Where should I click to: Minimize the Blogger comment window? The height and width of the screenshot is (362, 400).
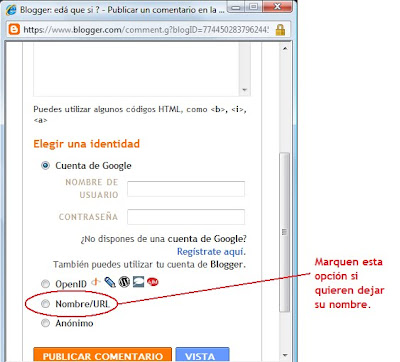coord(237,7)
